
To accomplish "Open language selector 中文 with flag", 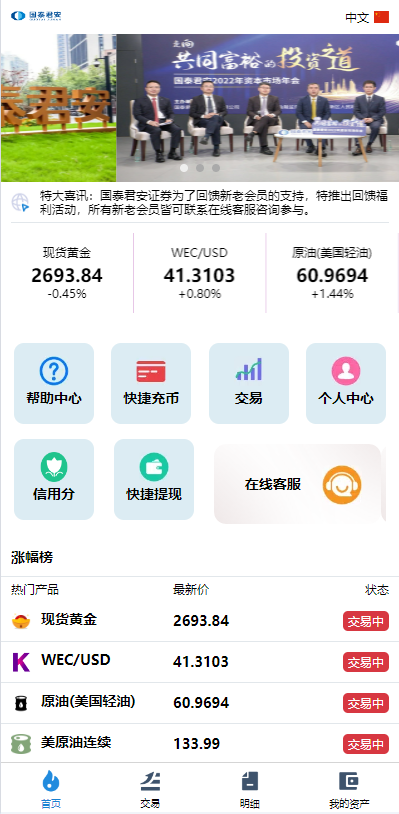I will click(367, 17).
